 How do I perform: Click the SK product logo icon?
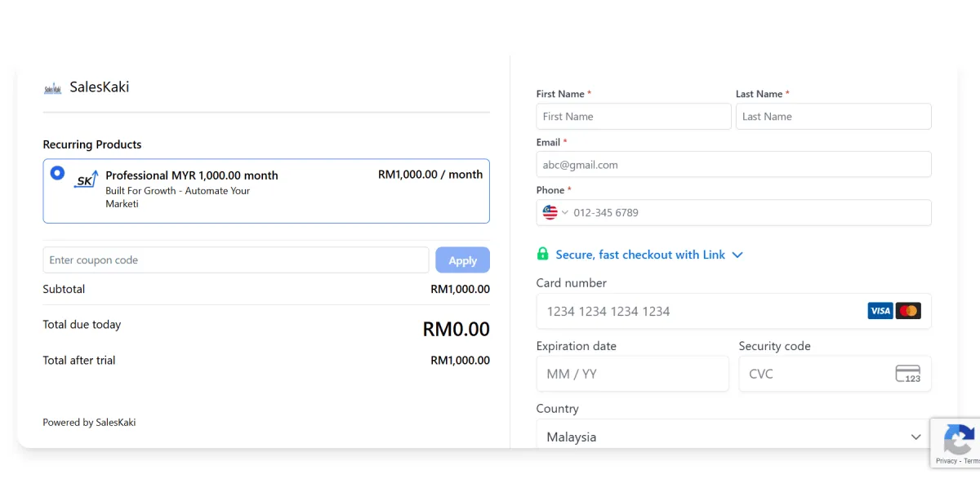click(86, 180)
